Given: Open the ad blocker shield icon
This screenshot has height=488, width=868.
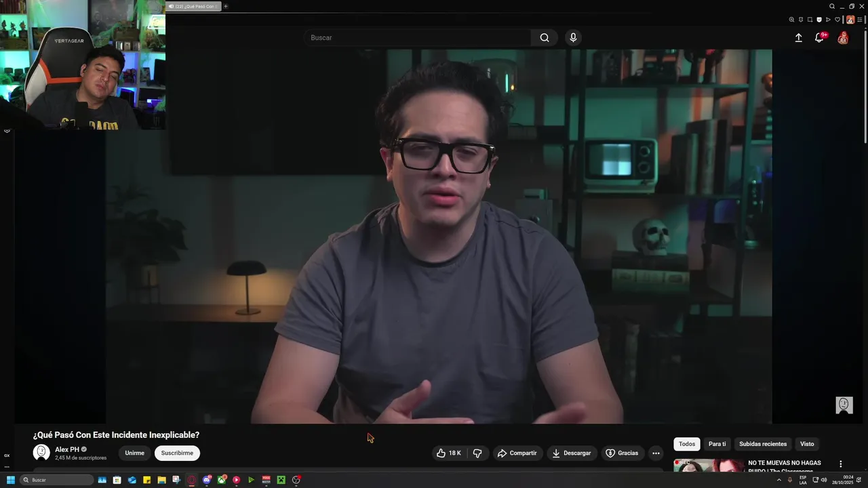Looking at the screenshot, I should (819, 20).
